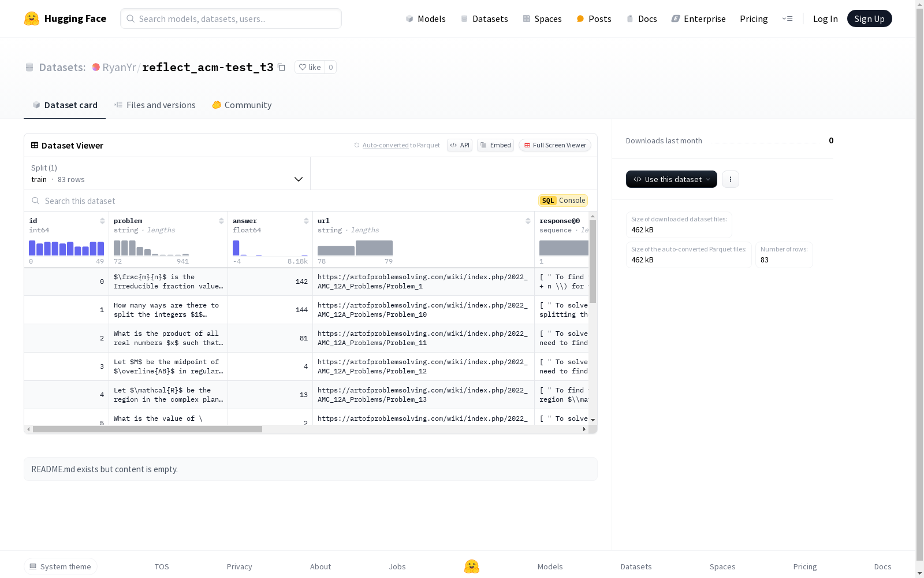924x578 pixels.
Task: Click the Datasets breadcrumb icon
Action: pyautogui.click(x=29, y=67)
